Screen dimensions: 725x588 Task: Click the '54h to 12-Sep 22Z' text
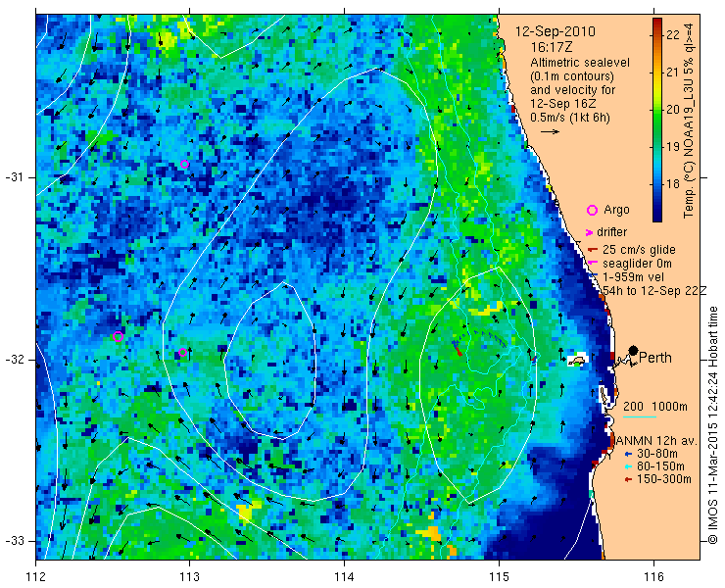point(654,290)
